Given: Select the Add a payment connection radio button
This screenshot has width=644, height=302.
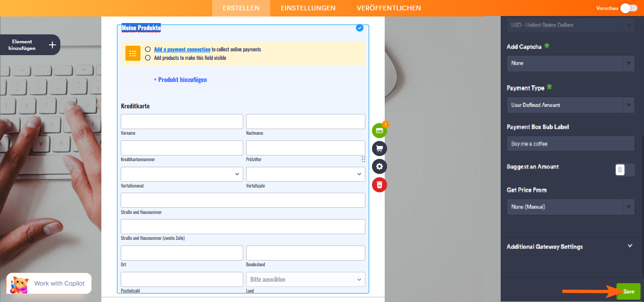Looking at the screenshot, I should click(x=147, y=49).
